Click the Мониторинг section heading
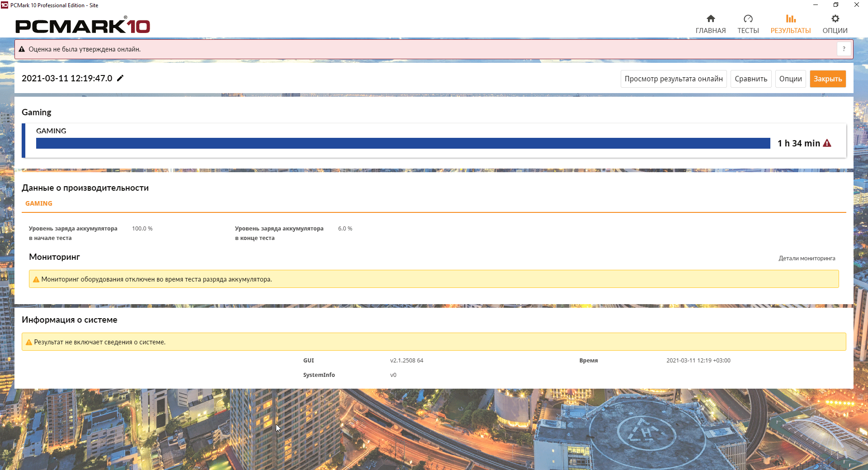Screen dimensions: 868x470 tap(54, 257)
